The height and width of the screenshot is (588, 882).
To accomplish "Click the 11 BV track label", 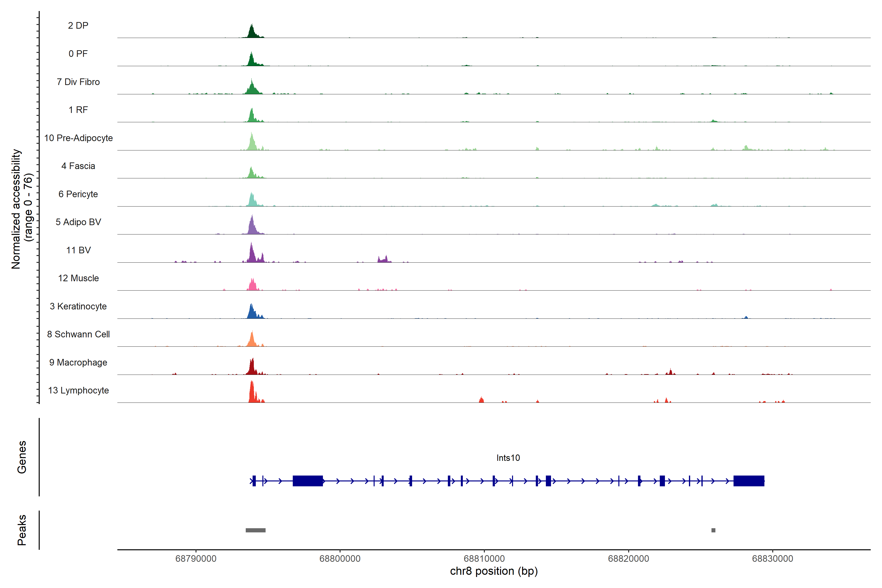I will [x=78, y=250].
